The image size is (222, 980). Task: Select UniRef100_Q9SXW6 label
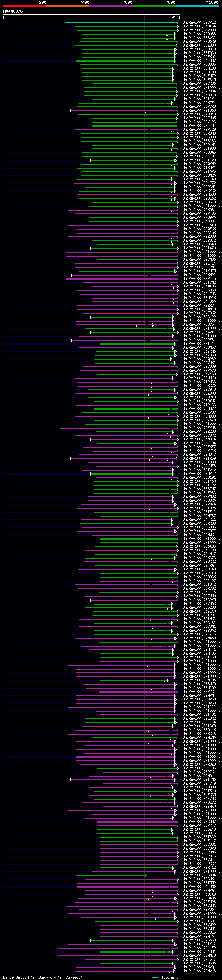199,84
